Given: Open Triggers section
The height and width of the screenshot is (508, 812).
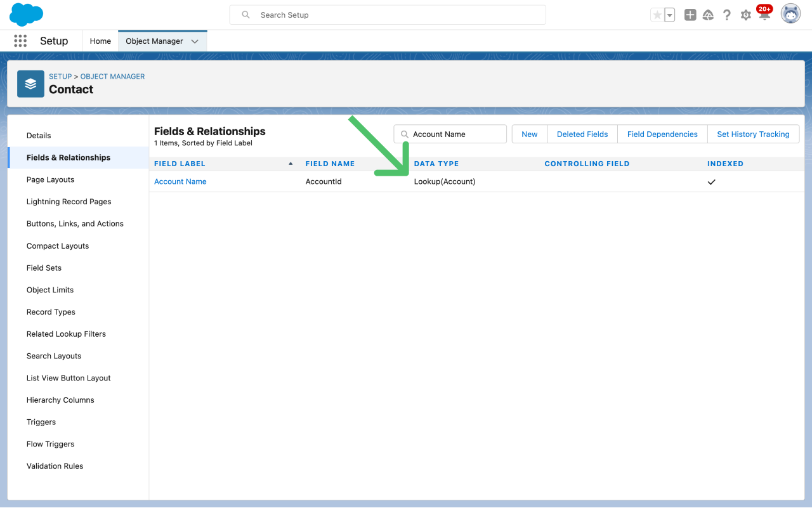Looking at the screenshot, I should coord(41,422).
